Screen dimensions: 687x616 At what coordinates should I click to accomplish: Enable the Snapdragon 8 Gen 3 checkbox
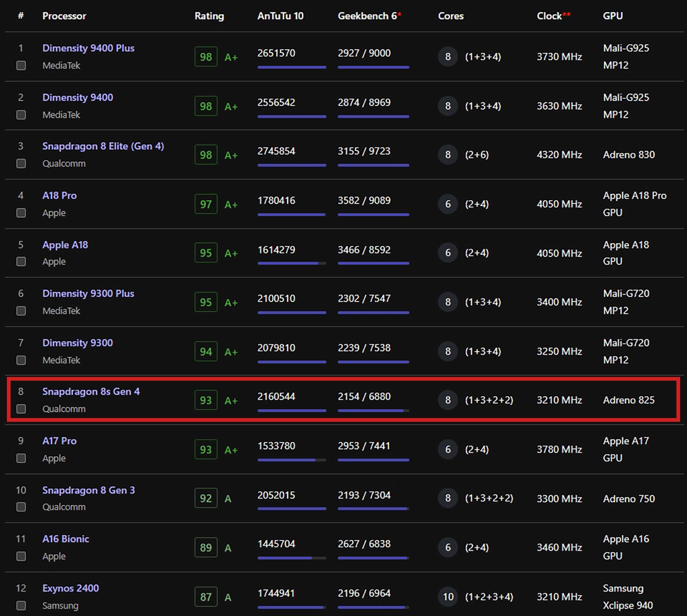click(21, 507)
